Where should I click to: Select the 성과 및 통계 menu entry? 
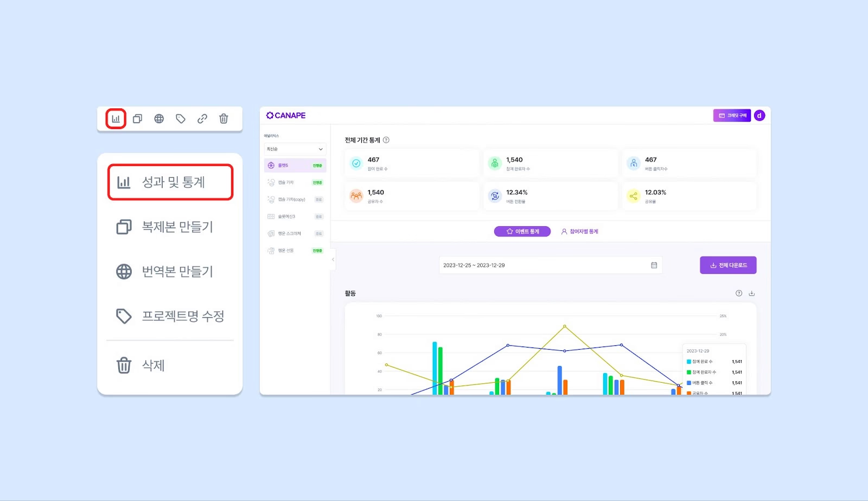point(170,182)
